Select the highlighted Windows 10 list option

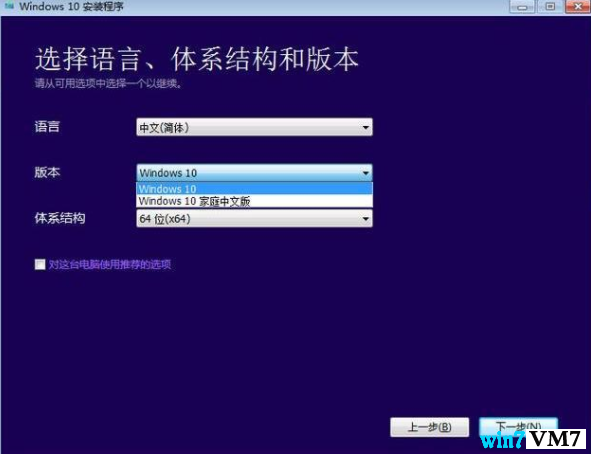tap(254, 188)
